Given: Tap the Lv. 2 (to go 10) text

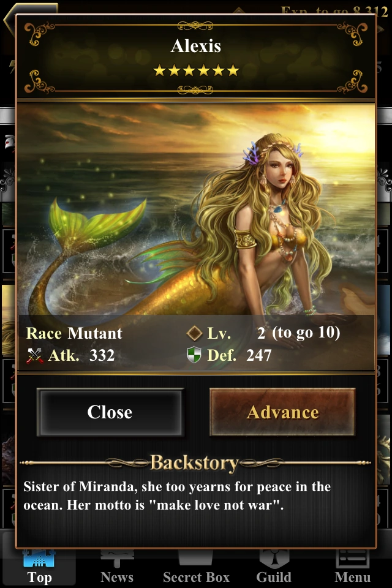Looking at the screenshot, I should [274, 333].
